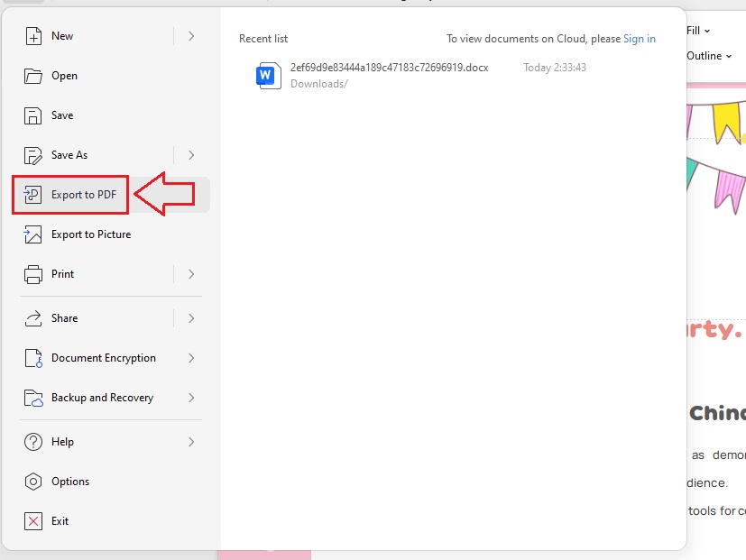This screenshot has width=746, height=560.
Task: Expand the Print submenu chevron
Action: [x=192, y=274]
